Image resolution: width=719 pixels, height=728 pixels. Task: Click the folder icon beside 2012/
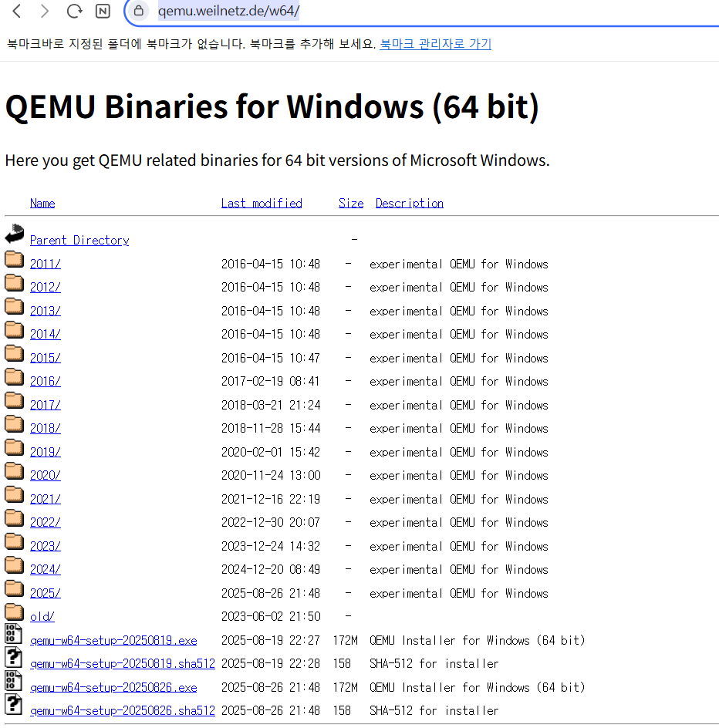[15, 282]
